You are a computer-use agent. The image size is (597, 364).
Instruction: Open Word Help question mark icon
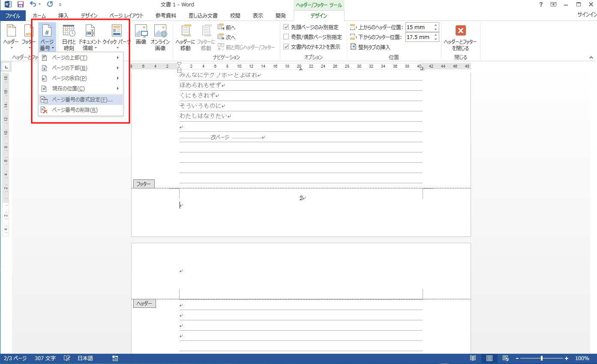coord(541,5)
